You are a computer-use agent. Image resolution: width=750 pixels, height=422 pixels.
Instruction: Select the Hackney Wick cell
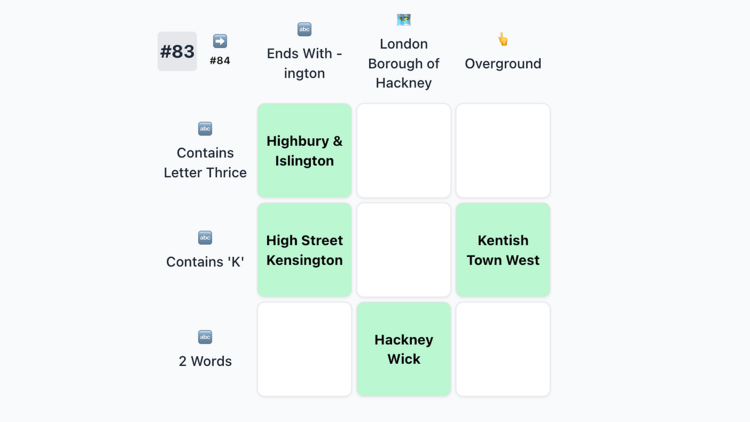[x=404, y=349]
